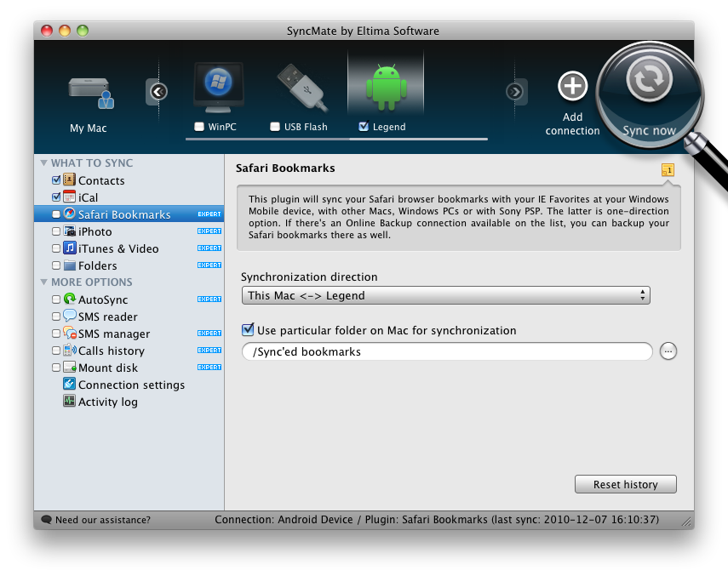
Task: Enable the WinPC connection checkbox
Action: tap(199, 128)
